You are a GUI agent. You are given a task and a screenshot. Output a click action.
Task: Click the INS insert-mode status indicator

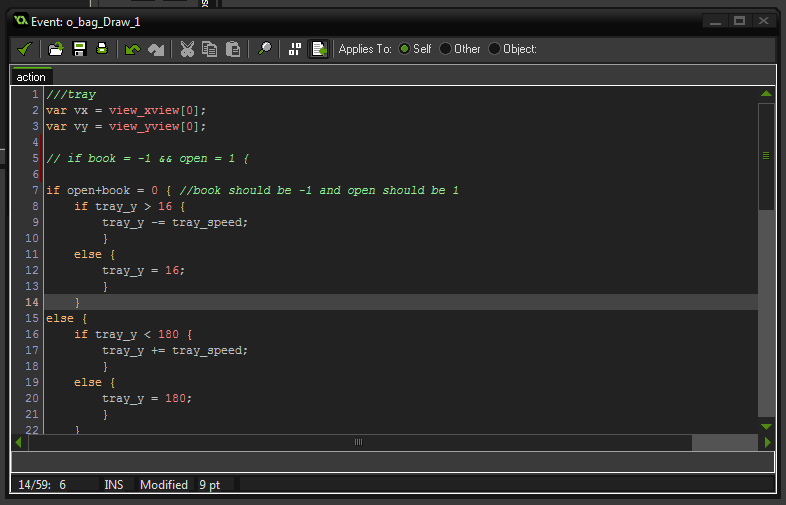(114, 485)
